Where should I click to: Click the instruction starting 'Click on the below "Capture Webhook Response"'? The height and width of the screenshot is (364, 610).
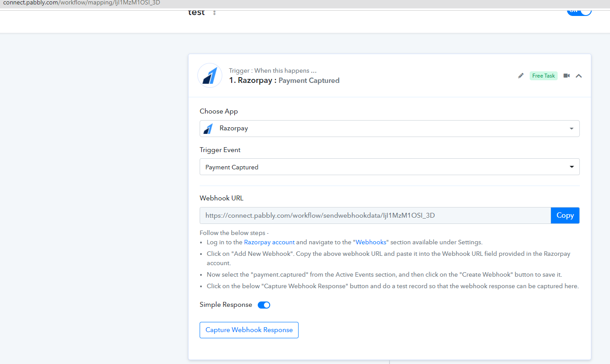point(393,286)
